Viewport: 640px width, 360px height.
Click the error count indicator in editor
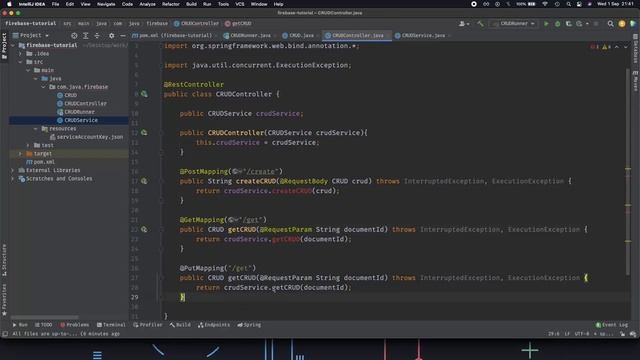pyautogui.click(x=594, y=47)
